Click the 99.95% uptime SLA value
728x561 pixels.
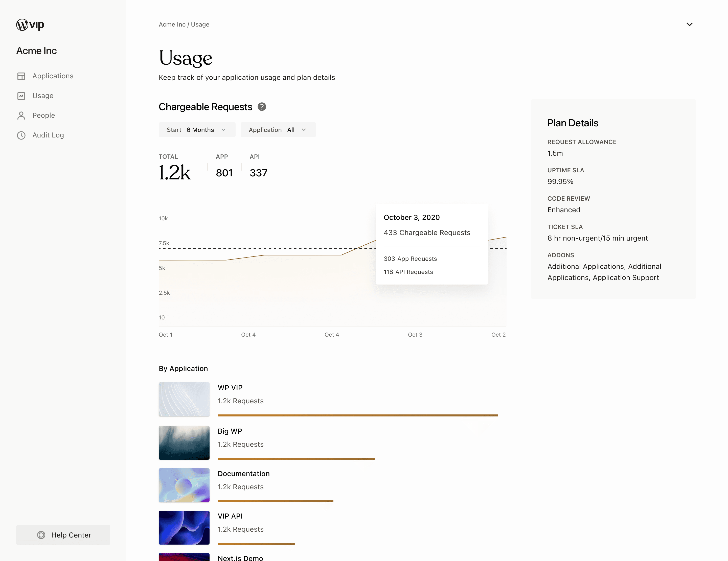560,181
